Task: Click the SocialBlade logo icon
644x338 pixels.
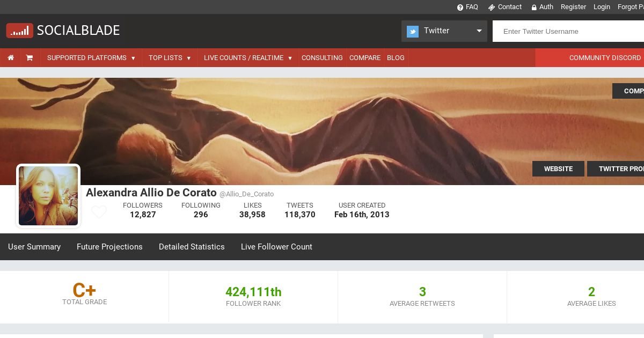Action: click(20, 31)
